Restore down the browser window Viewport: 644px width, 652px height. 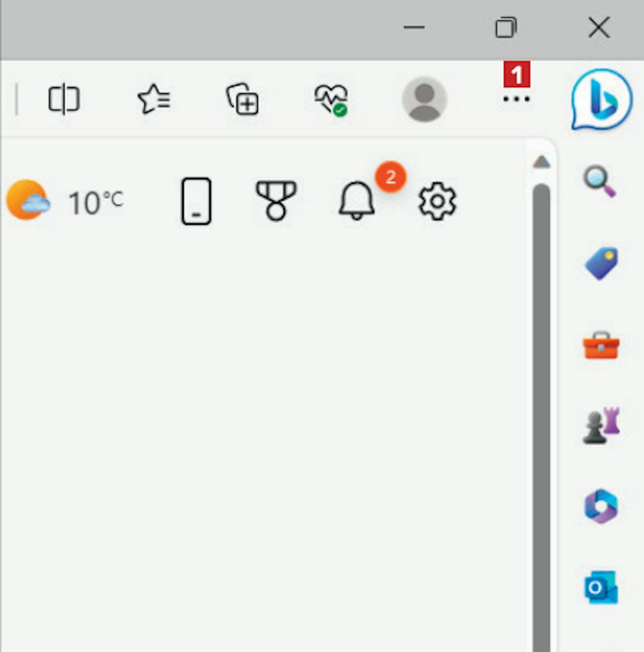[506, 27]
